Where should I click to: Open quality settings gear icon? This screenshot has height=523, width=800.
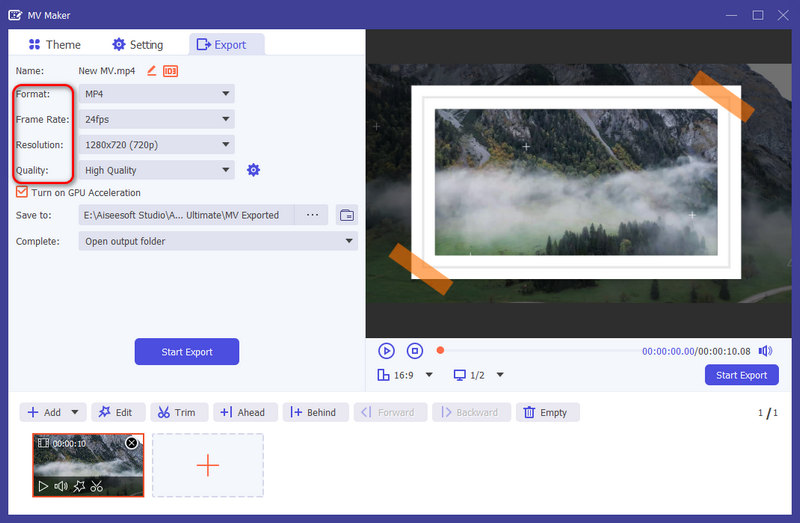tap(253, 170)
